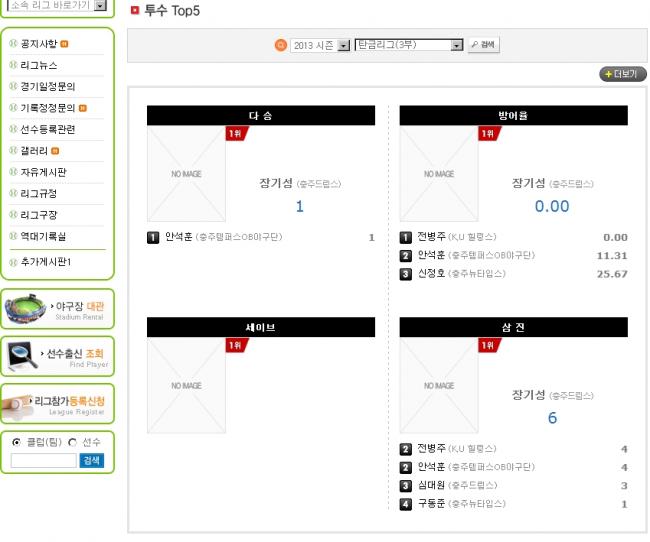This screenshot has height=542, width=650.
Task: Click the sidebar search text field
Action: (43, 461)
